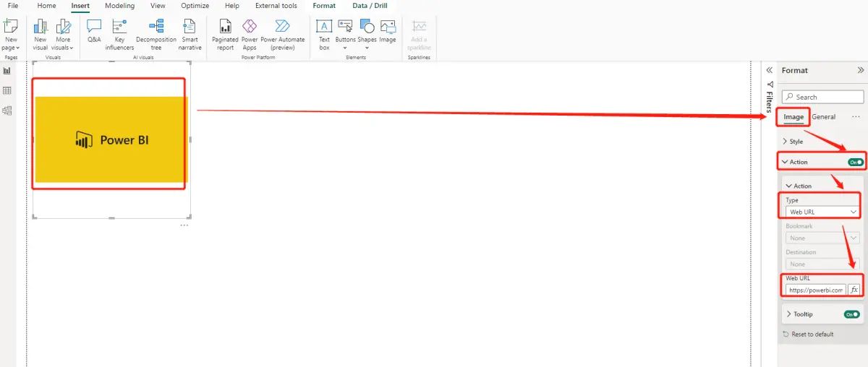Open More visuals gallery

[64, 34]
